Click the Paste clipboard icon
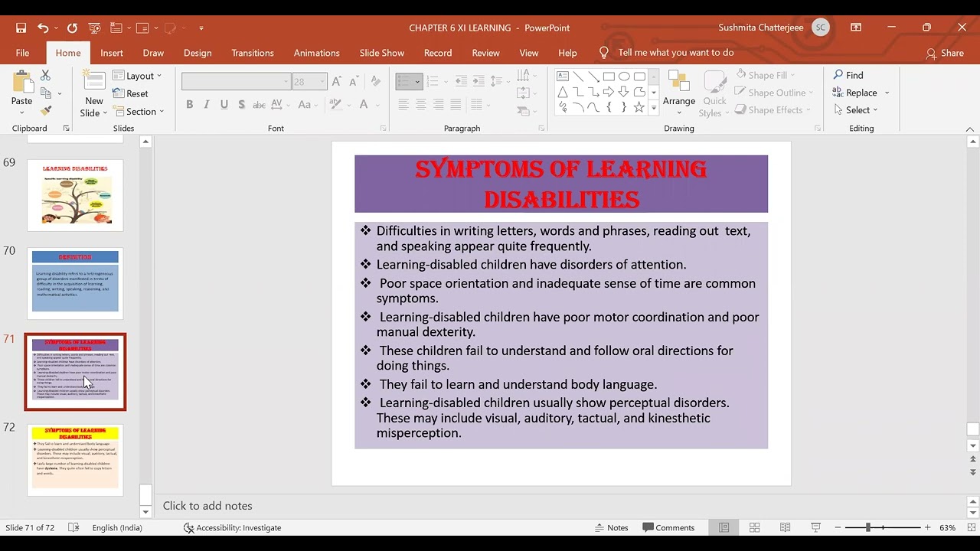This screenshot has width=980, height=551. [x=21, y=81]
